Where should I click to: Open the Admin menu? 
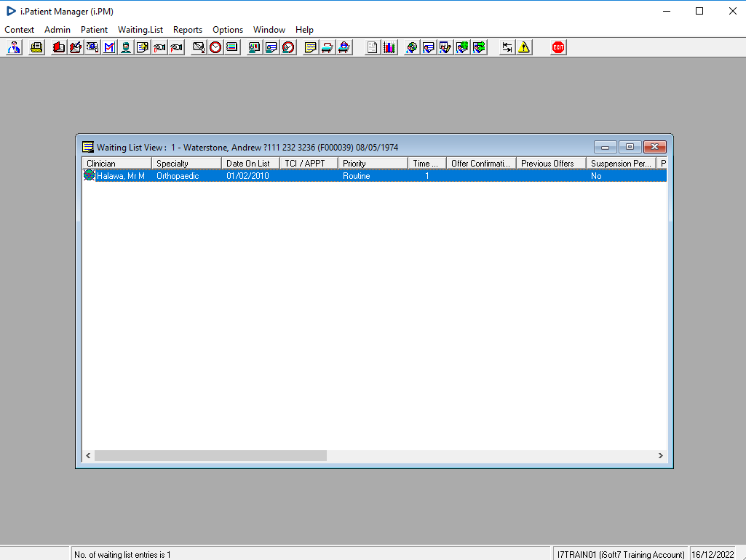coord(57,30)
